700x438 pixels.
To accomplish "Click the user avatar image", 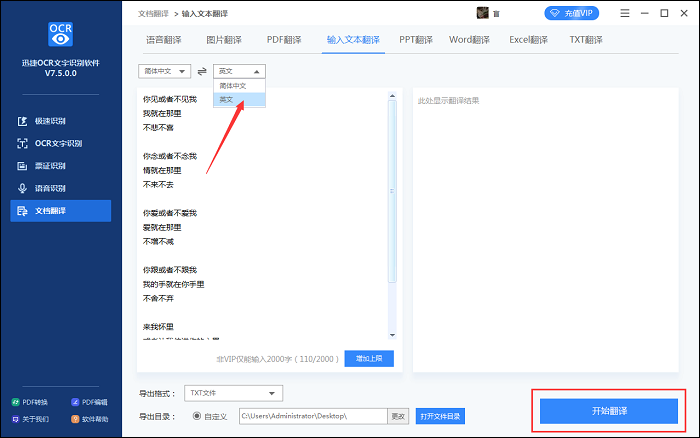I will point(483,13).
